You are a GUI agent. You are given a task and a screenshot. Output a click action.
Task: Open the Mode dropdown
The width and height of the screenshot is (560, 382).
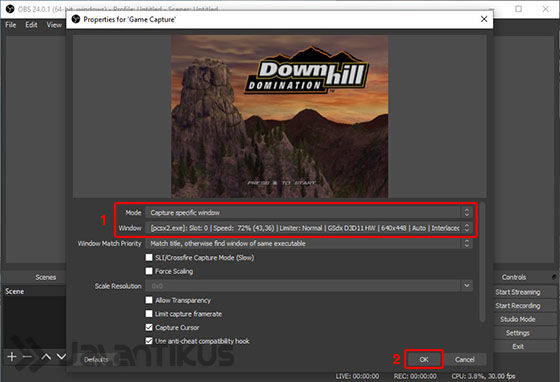tap(309, 212)
